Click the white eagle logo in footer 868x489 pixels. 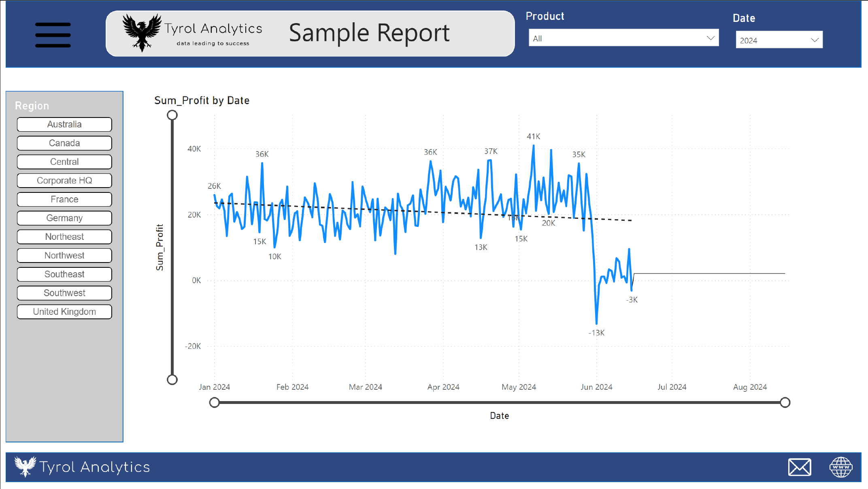(x=25, y=466)
